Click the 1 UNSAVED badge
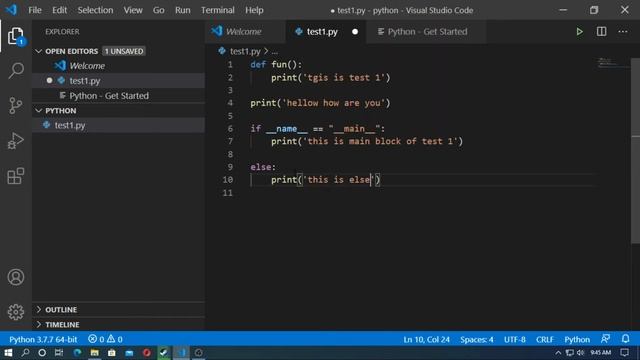Viewport: 640px width, 360px height. point(124,51)
